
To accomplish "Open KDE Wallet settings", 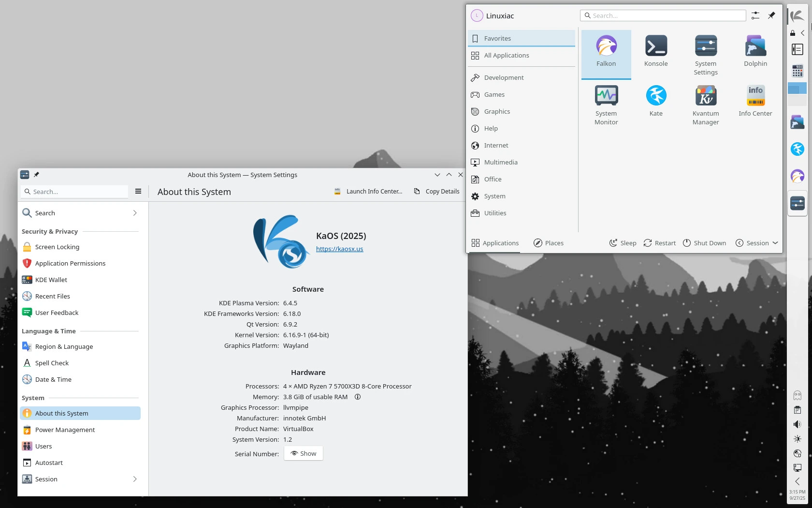I will (80, 280).
